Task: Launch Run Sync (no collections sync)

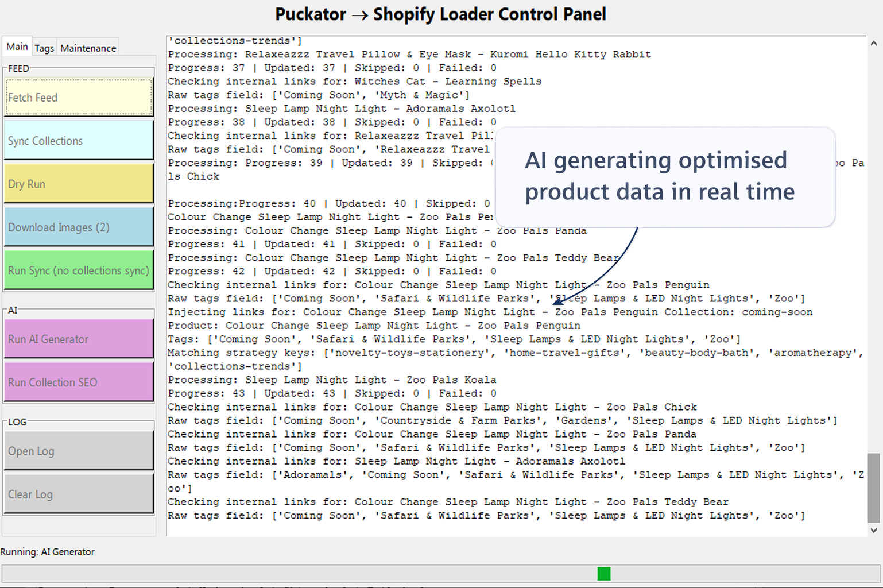Action: click(79, 270)
